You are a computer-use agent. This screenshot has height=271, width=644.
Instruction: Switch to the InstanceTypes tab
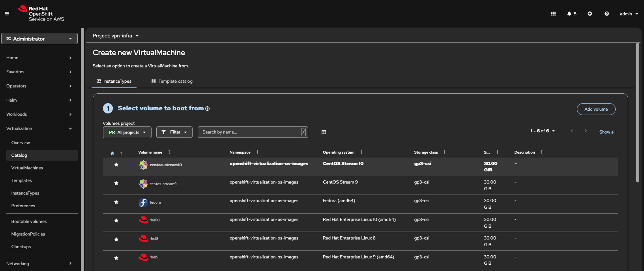[x=114, y=81]
